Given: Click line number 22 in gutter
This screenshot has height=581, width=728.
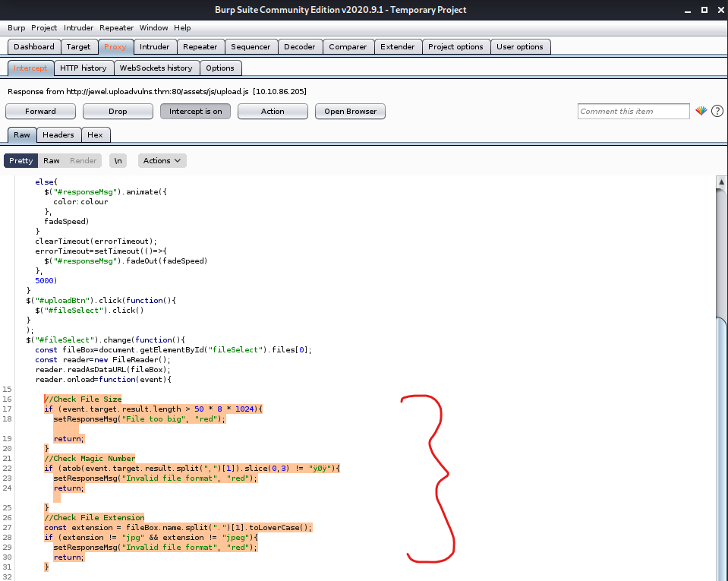Looking at the screenshot, I should [7, 468].
